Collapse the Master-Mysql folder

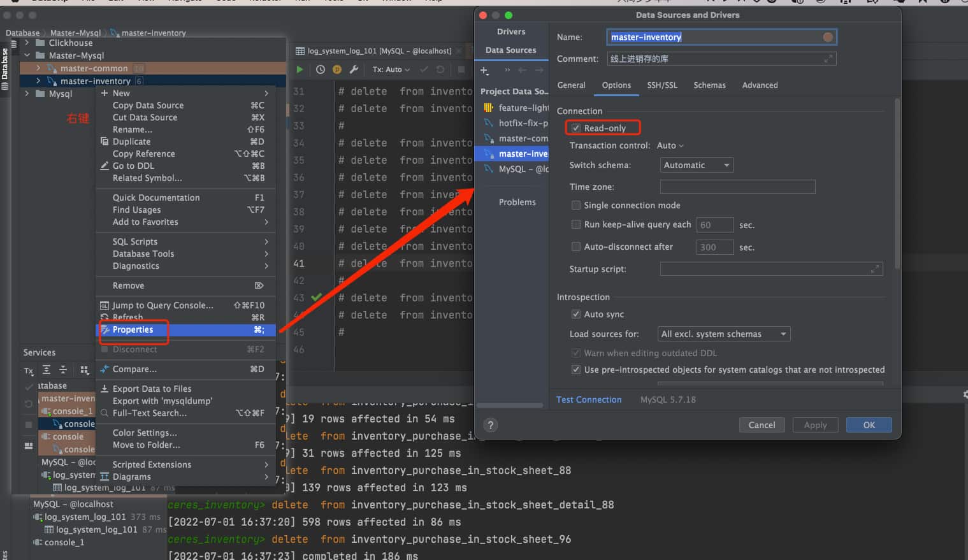(27, 55)
